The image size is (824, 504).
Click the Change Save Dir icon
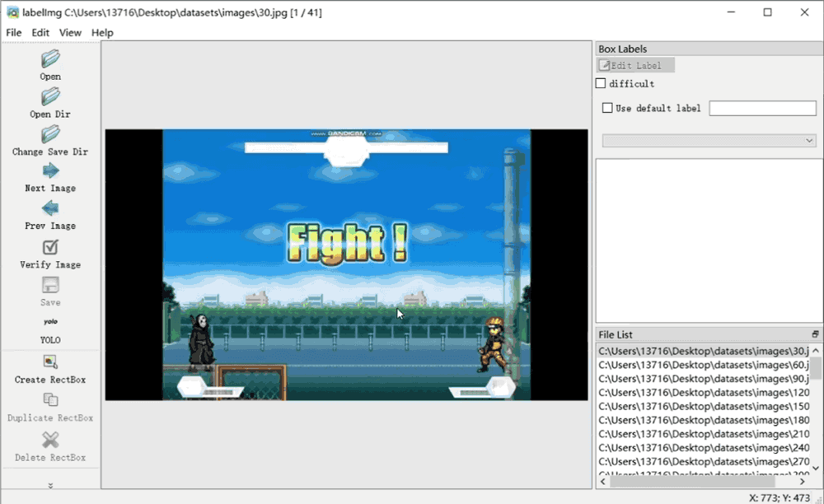click(x=50, y=134)
